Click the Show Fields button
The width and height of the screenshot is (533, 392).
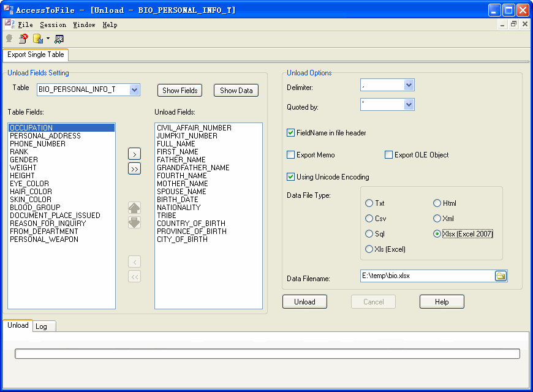coord(180,91)
